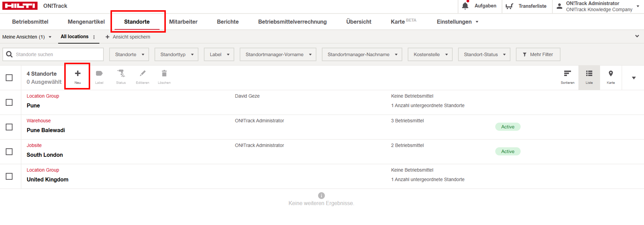
Task: Click the Standorte suchen search field
Action: (x=53, y=54)
